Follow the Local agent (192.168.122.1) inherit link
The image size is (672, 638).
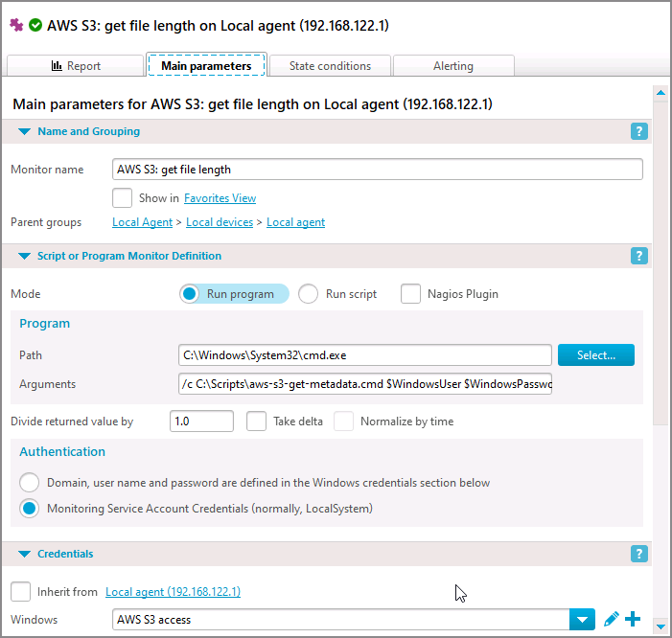coord(173,591)
